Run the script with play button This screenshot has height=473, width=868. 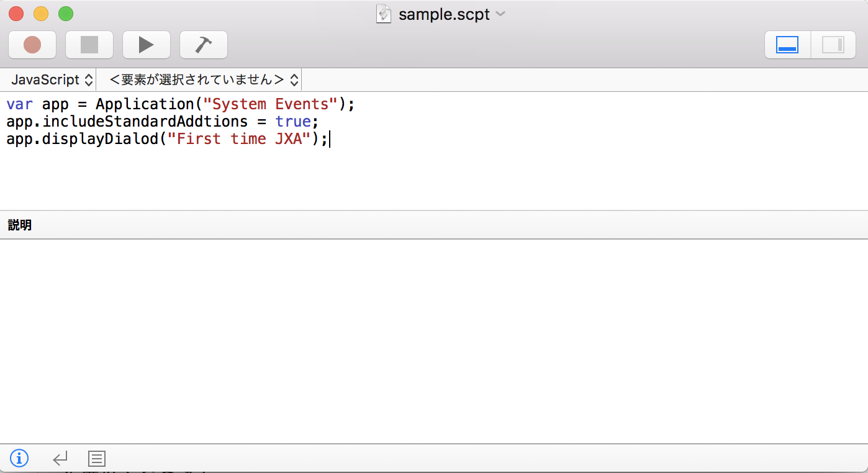click(146, 45)
